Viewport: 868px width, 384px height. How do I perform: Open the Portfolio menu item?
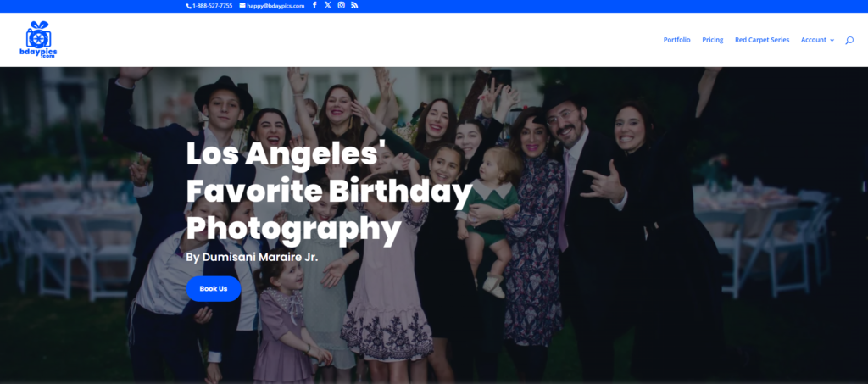[x=676, y=40]
